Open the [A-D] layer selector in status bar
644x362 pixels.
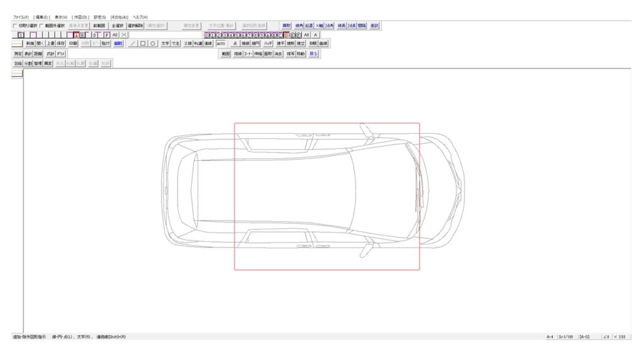coord(585,337)
